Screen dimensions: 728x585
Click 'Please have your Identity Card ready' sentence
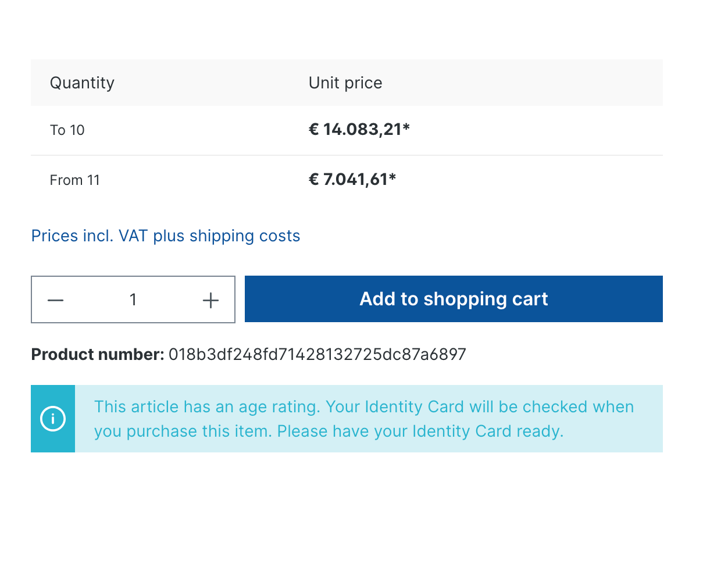click(x=420, y=431)
